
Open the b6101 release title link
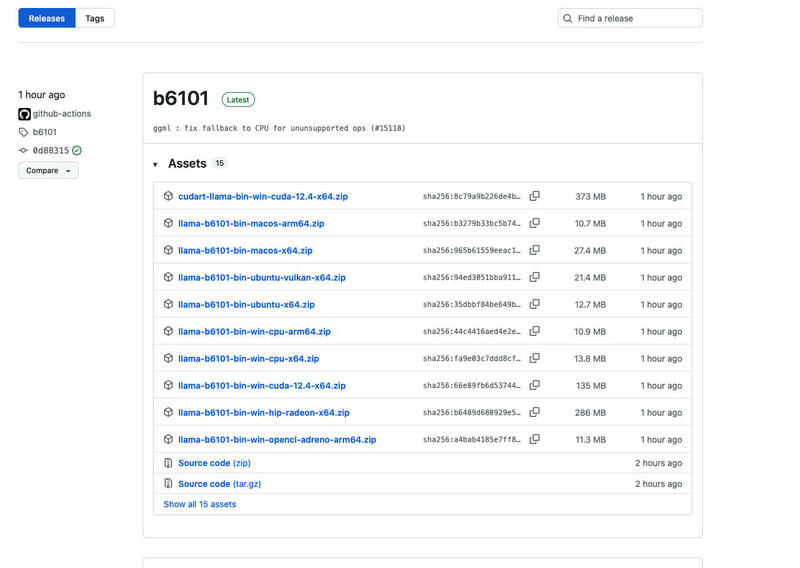pos(181,99)
